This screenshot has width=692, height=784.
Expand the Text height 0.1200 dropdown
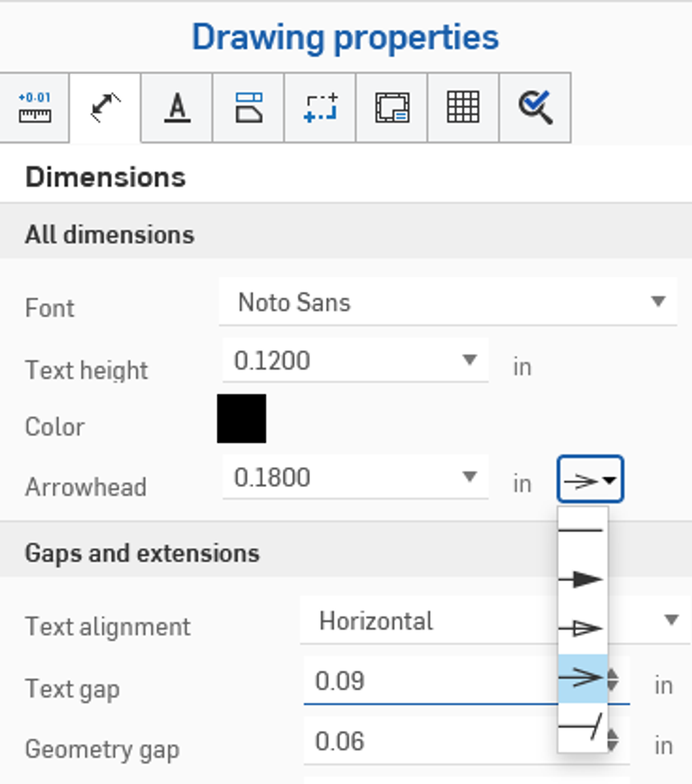[355, 360]
